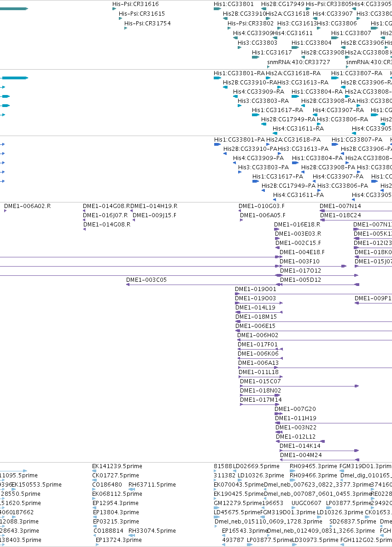The height and width of the screenshot is (547, 392).
Task: Click transcript His4:CG31611-RA
Action: tap(298, 128)
